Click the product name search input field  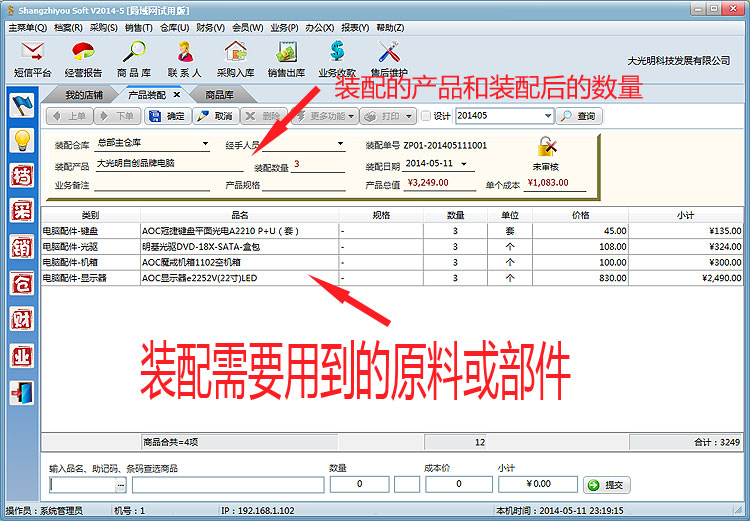83,485
